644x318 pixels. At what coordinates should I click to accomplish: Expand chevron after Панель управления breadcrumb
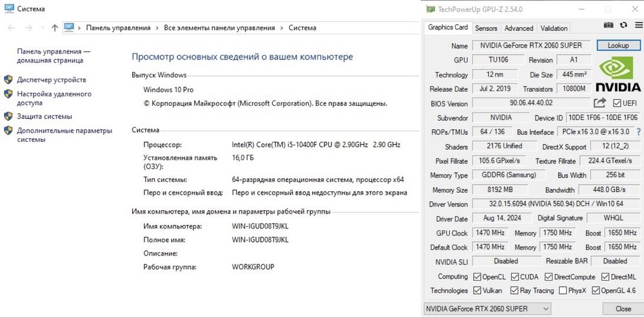[157, 28]
